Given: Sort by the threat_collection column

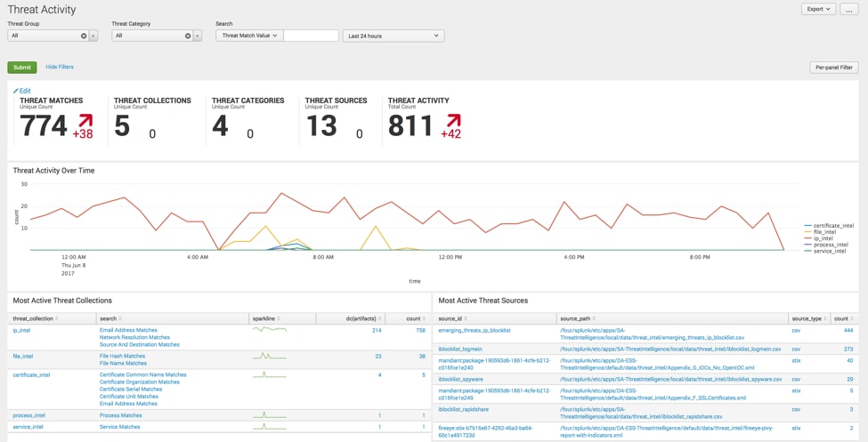Looking at the screenshot, I should point(32,317).
